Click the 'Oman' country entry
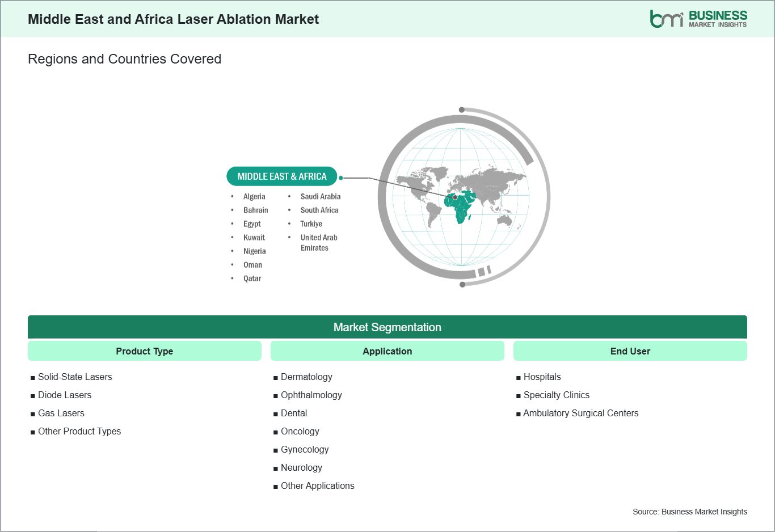Screen dimensions: 775x532 pos(252,265)
